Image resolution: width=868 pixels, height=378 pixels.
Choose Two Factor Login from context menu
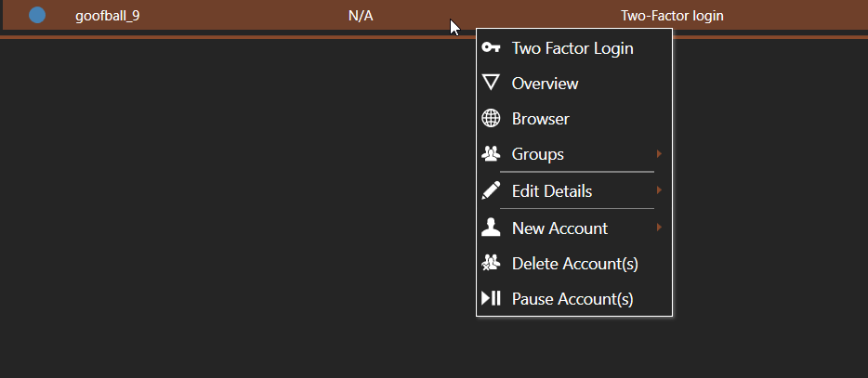click(x=574, y=48)
